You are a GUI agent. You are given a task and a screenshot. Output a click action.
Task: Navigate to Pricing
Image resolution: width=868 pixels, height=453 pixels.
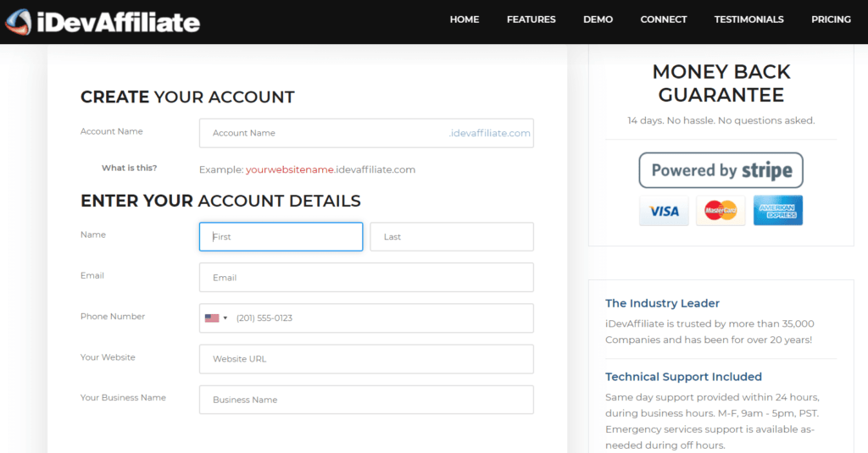(831, 19)
